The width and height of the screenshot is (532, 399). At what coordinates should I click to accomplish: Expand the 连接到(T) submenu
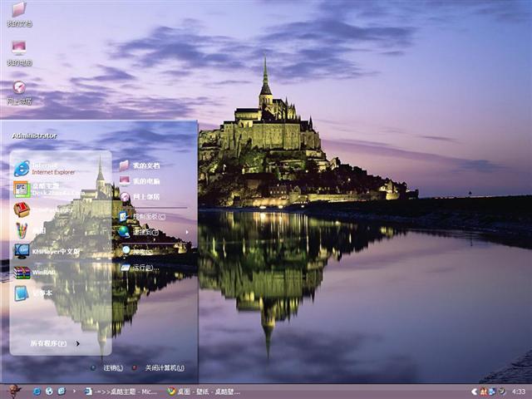154,232
